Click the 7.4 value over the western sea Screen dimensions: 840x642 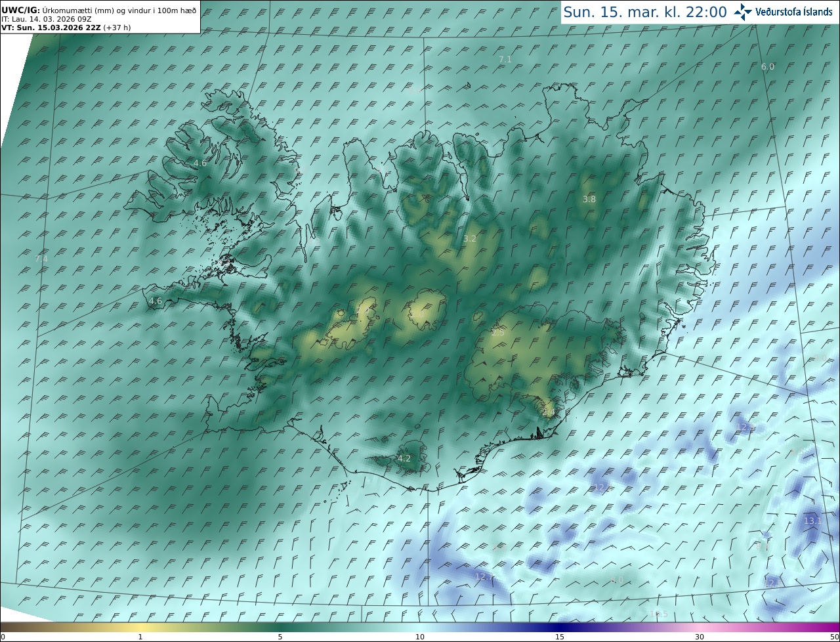pos(41,259)
